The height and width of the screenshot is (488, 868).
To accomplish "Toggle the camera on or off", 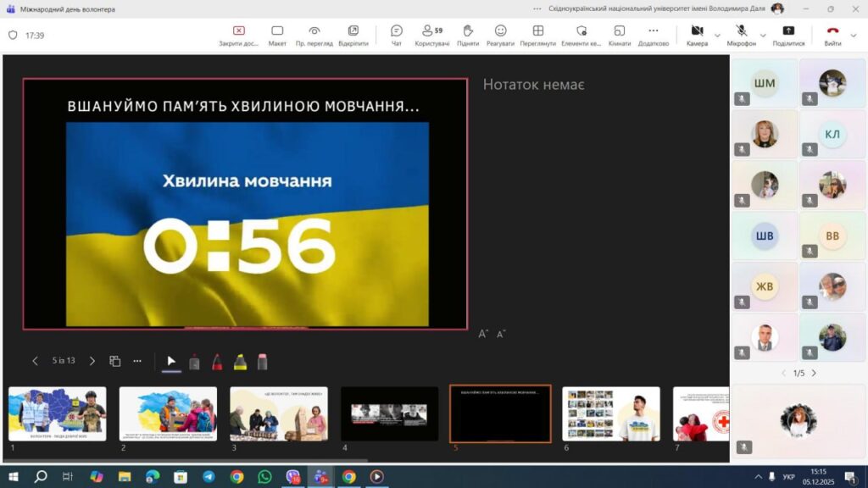I will [697, 35].
